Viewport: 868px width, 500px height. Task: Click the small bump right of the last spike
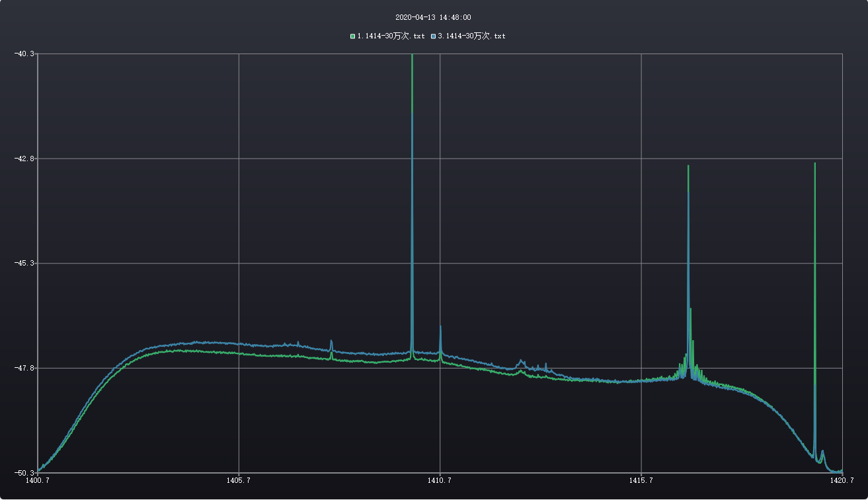tap(822, 451)
